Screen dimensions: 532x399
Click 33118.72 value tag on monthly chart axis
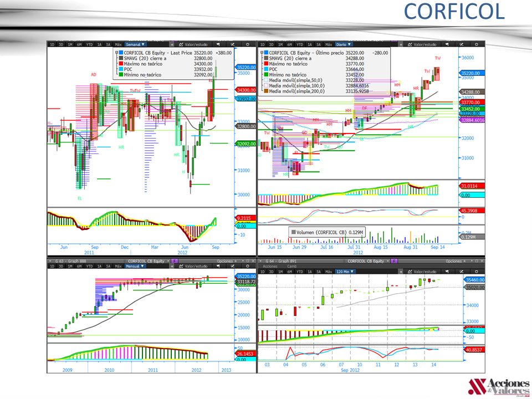[x=246, y=282]
